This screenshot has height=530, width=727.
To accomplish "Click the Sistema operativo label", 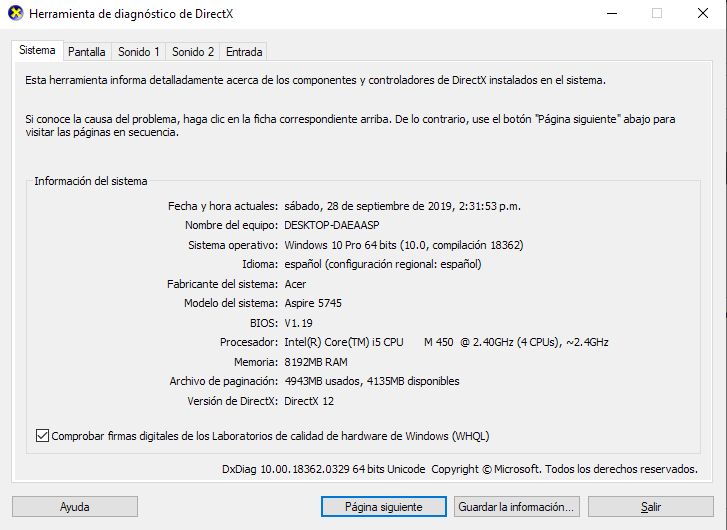I will (x=233, y=245).
